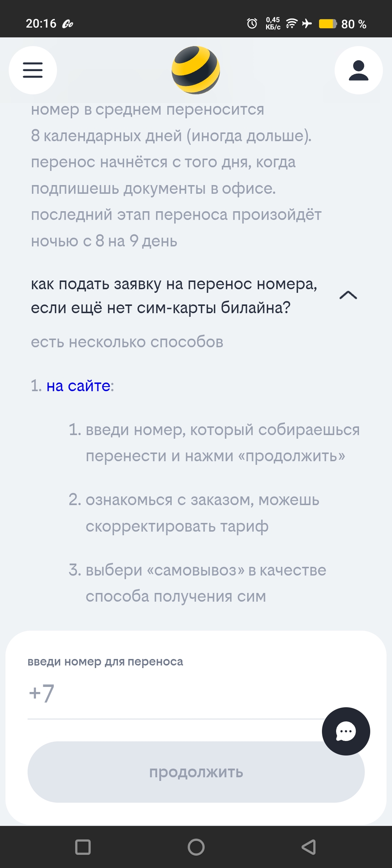Tap the airplane mode status icon
Image resolution: width=392 pixels, height=868 pixels.
click(307, 24)
